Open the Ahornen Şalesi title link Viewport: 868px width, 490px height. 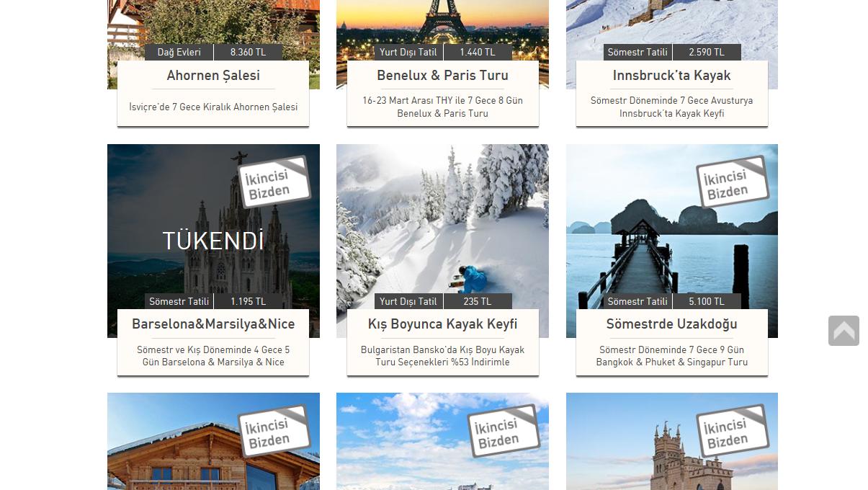coord(213,76)
